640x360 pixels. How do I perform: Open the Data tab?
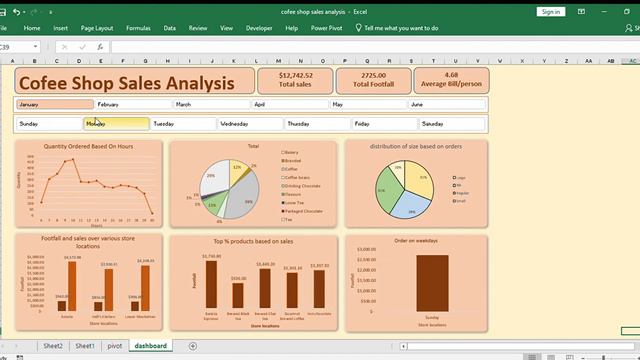(x=169, y=28)
